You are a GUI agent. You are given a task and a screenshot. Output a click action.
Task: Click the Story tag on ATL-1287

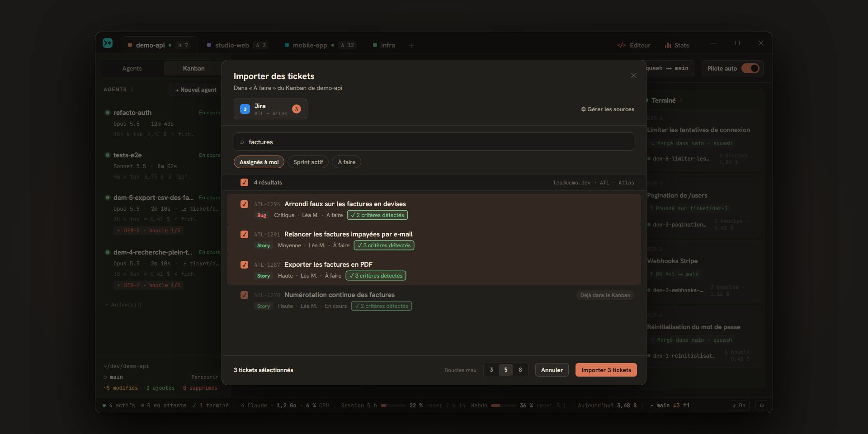(264, 276)
